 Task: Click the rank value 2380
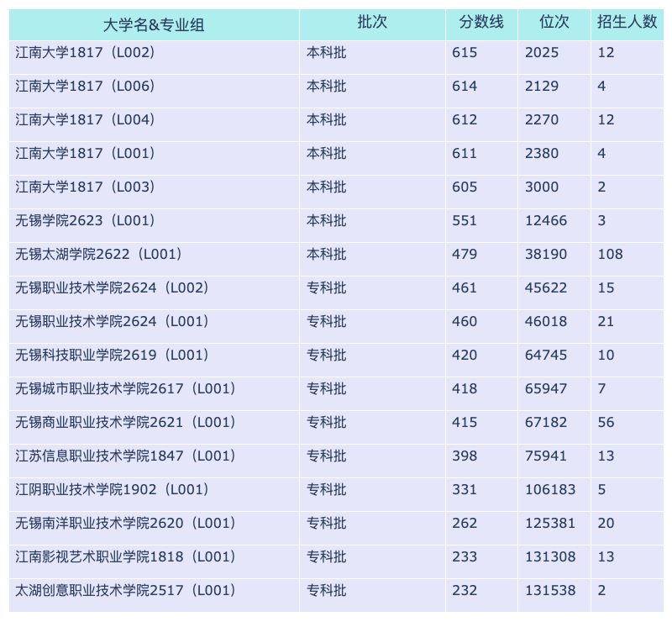pos(542,154)
